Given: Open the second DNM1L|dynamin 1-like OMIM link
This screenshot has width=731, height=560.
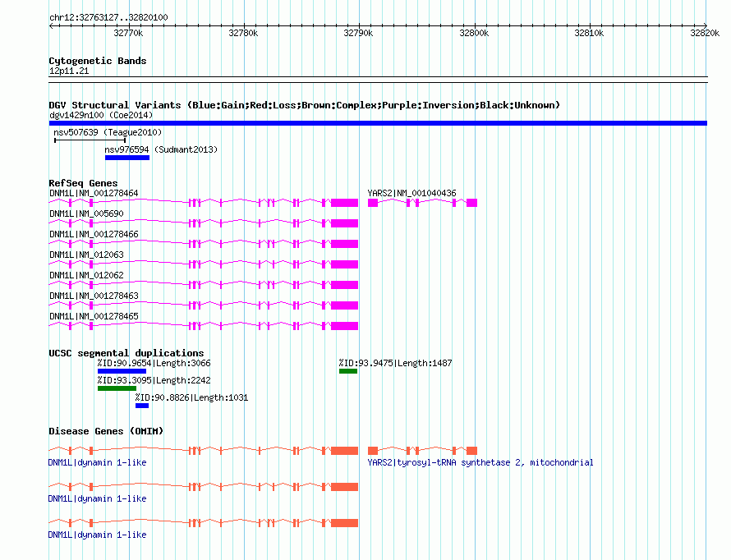Looking at the screenshot, I should pyautogui.click(x=98, y=498).
